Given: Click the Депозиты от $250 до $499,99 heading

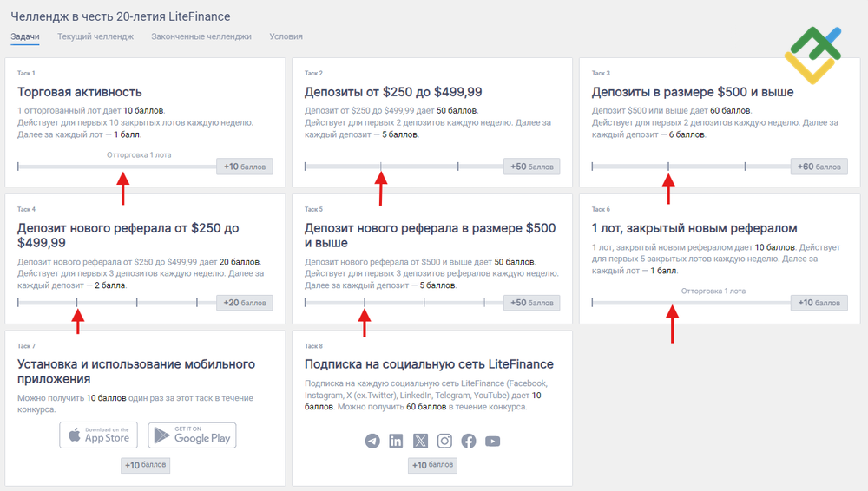Looking at the screenshot, I should click(393, 92).
